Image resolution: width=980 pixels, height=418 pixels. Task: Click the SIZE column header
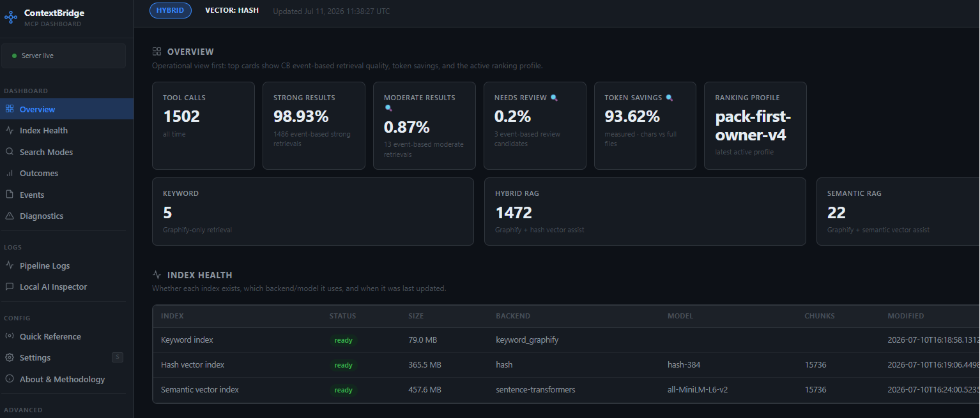tap(416, 316)
